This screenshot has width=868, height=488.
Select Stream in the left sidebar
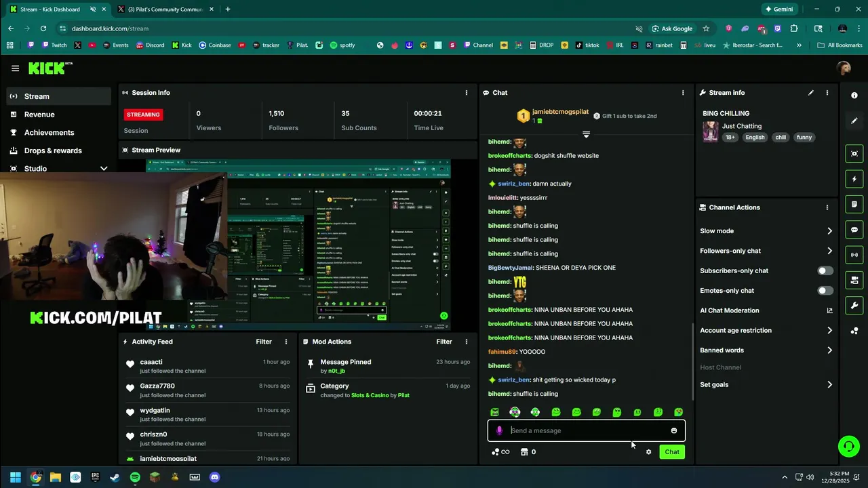coord(58,96)
